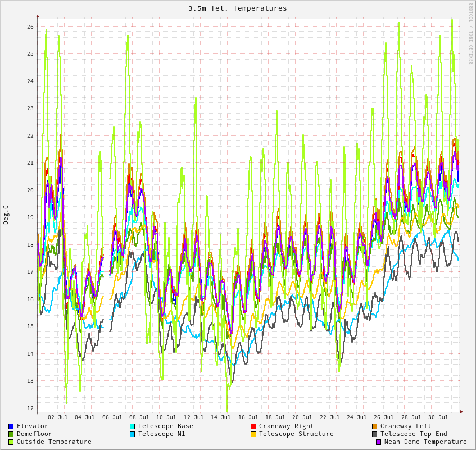Click the '12' value on the y-axis
Image resolution: width=476 pixels, height=450 pixels.
click(30, 408)
